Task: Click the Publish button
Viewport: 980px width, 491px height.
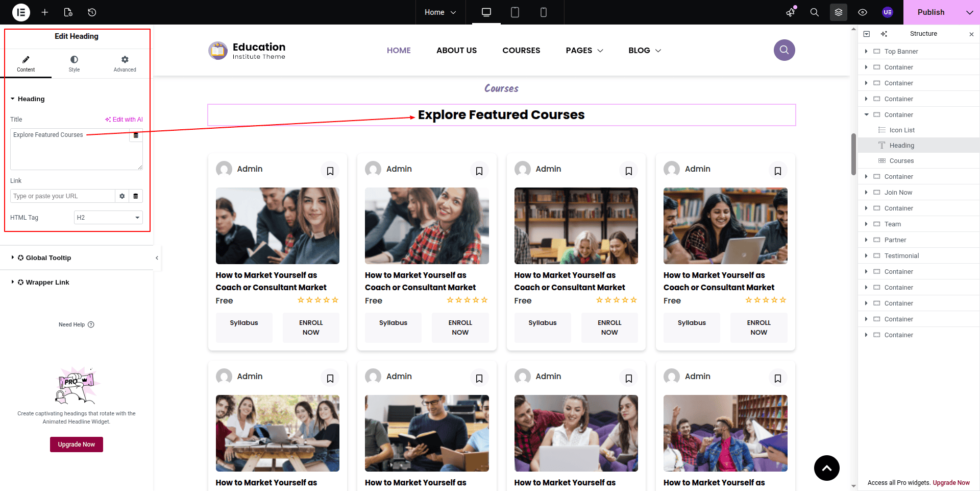Action: (930, 12)
